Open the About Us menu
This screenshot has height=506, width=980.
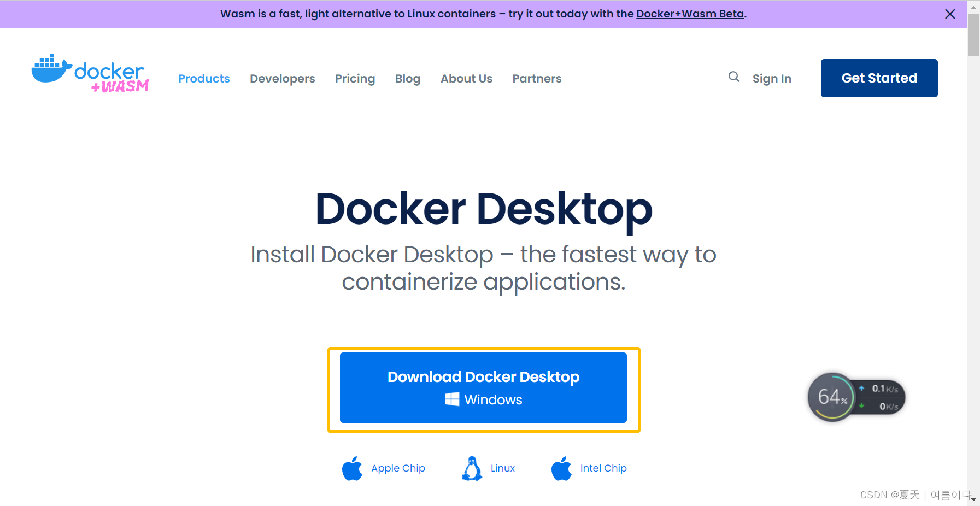pos(466,79)
